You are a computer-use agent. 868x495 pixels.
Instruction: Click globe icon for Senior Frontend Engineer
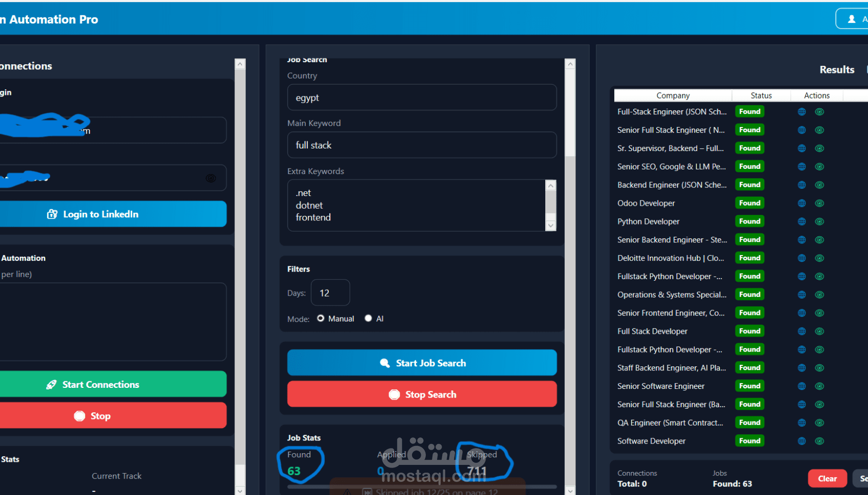(802, 313)
